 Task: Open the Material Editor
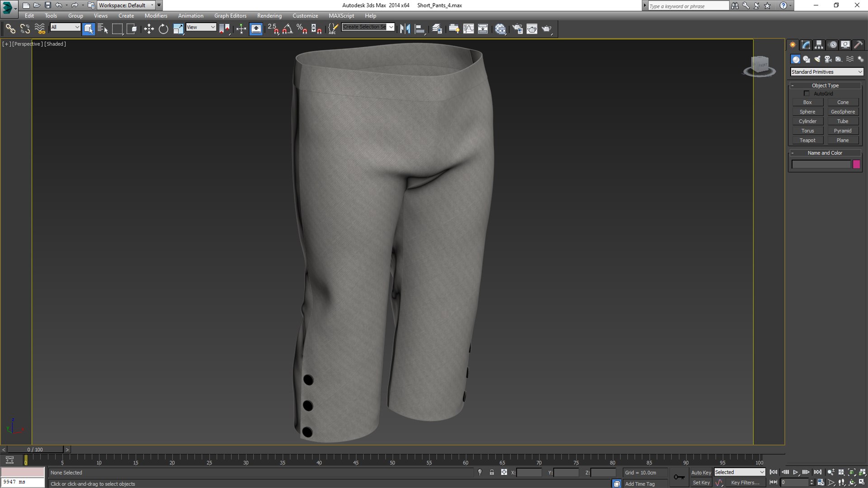click(x=500, y=29)
